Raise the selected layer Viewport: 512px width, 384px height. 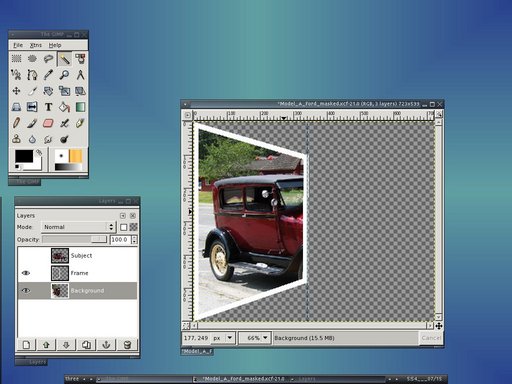46,345
